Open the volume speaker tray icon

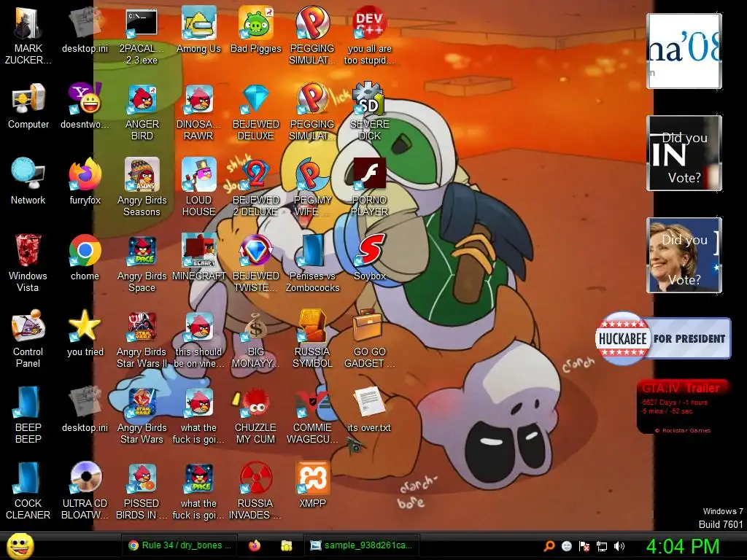(619, 546)
